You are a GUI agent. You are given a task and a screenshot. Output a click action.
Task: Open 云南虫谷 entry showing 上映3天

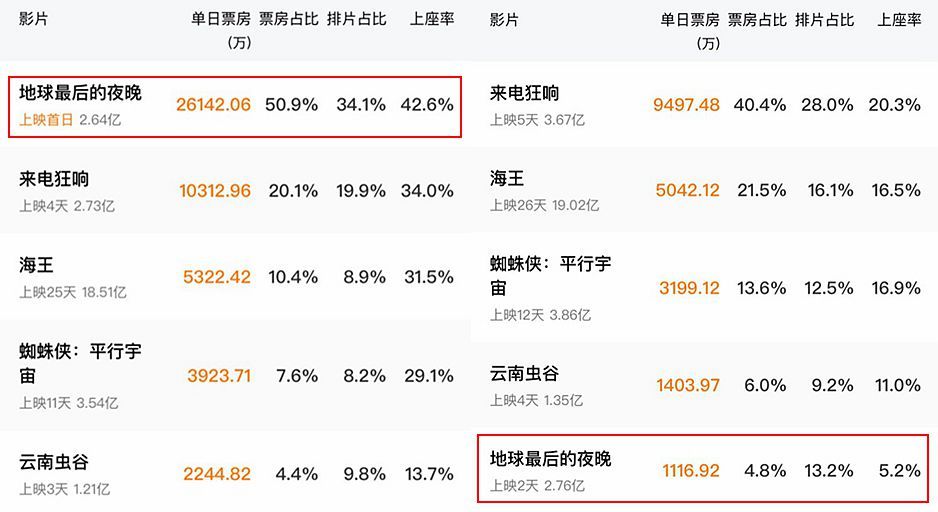coord(55,463)
